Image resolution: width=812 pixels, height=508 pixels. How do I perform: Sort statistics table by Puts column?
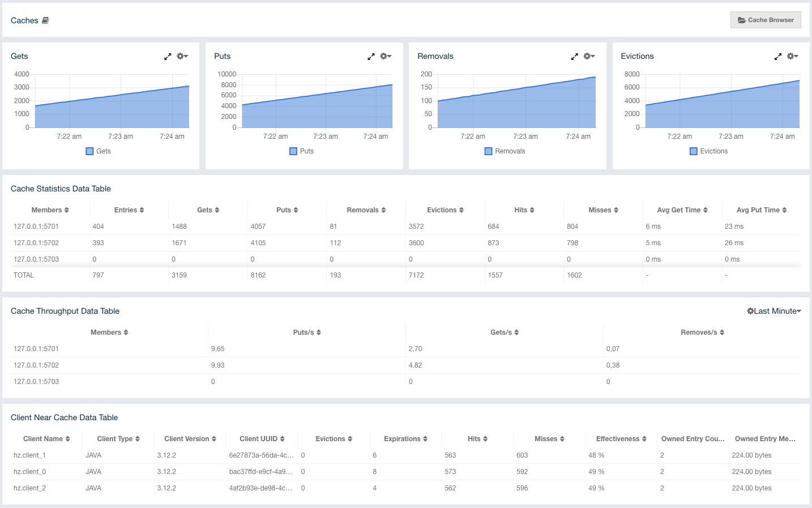point(287,210)
